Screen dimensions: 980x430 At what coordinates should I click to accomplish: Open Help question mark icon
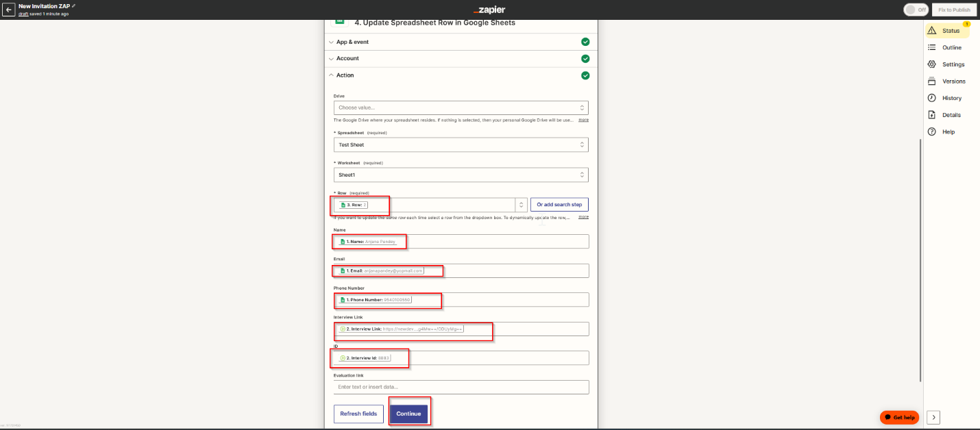tap(931, 131)
